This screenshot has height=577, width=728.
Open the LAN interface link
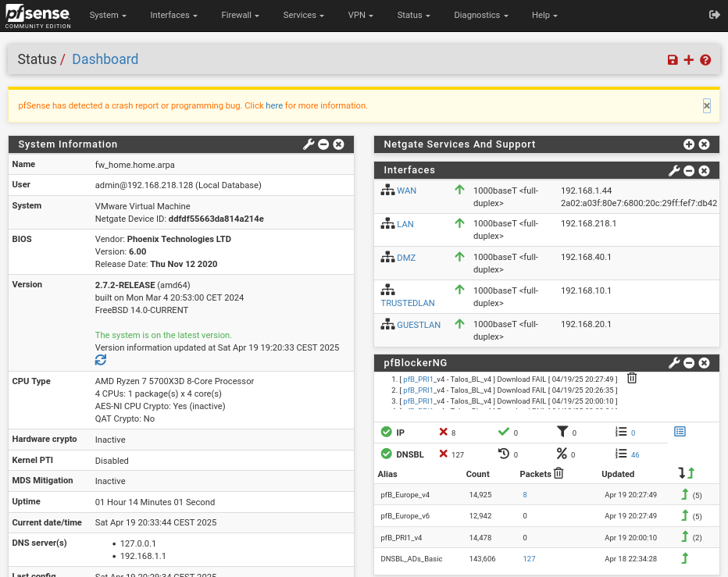click(405, 224)
